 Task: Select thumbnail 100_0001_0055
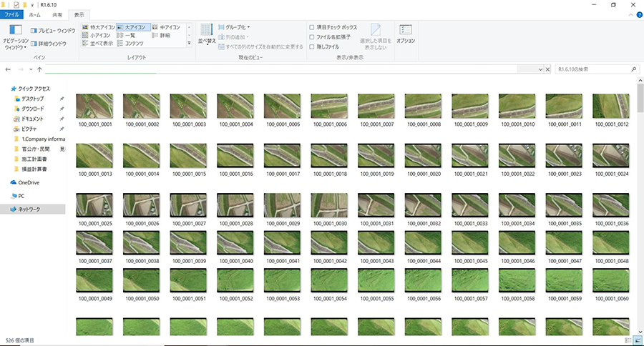point(376,280)
